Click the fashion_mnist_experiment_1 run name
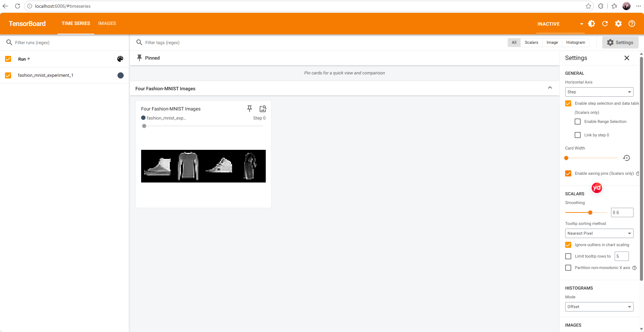This screenshot has width=644, height=332. pos(45,75)
